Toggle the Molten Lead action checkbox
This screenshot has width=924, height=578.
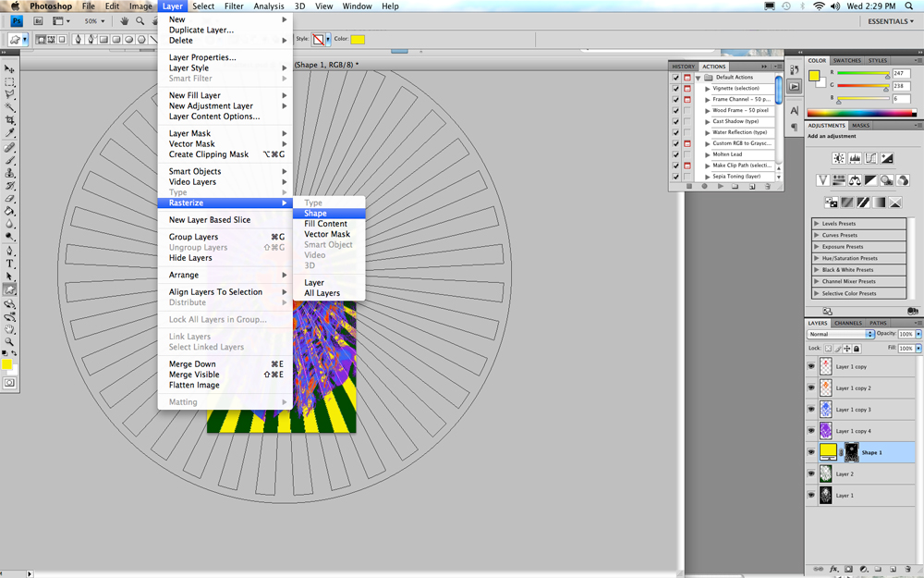point(676,154)
